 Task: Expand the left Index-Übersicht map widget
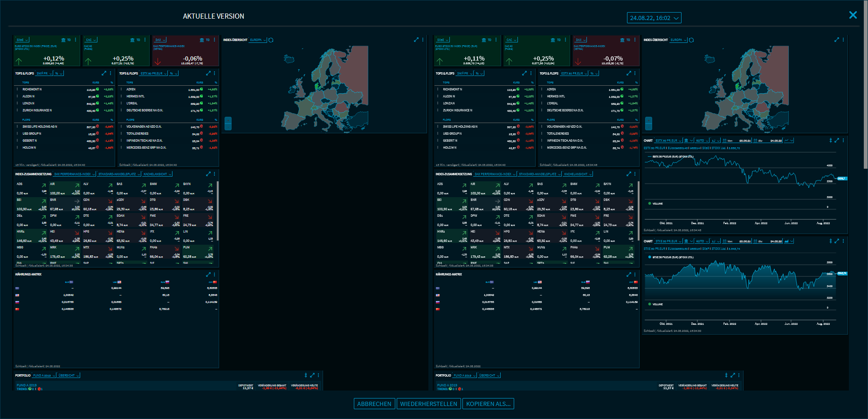pos(416,40)
